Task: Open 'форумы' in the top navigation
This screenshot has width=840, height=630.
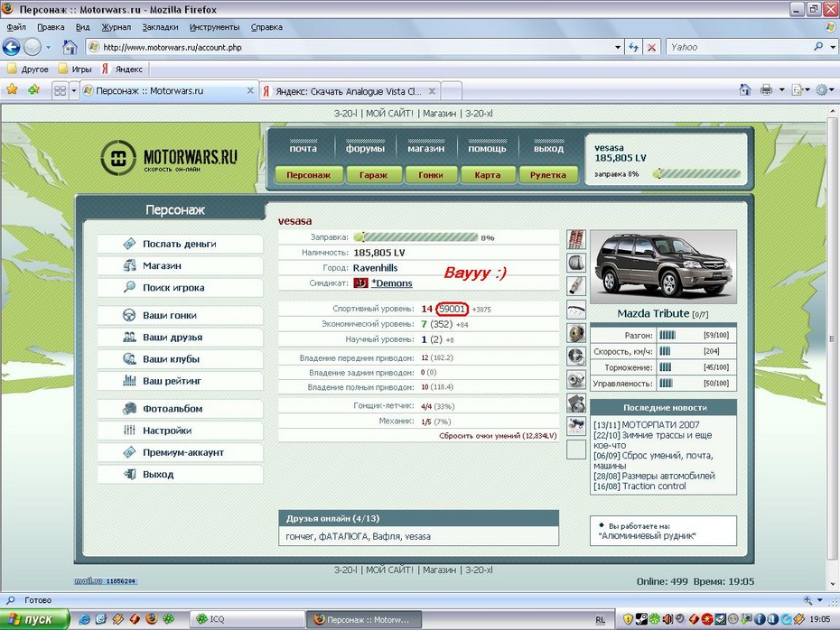Action: click(366, 148)
